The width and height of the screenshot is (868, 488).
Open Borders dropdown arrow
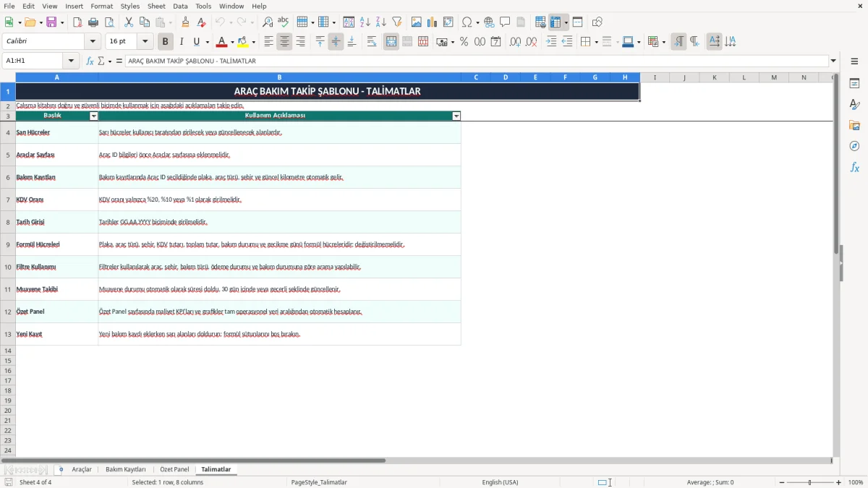pyautogui.click(x=595, y=42)
